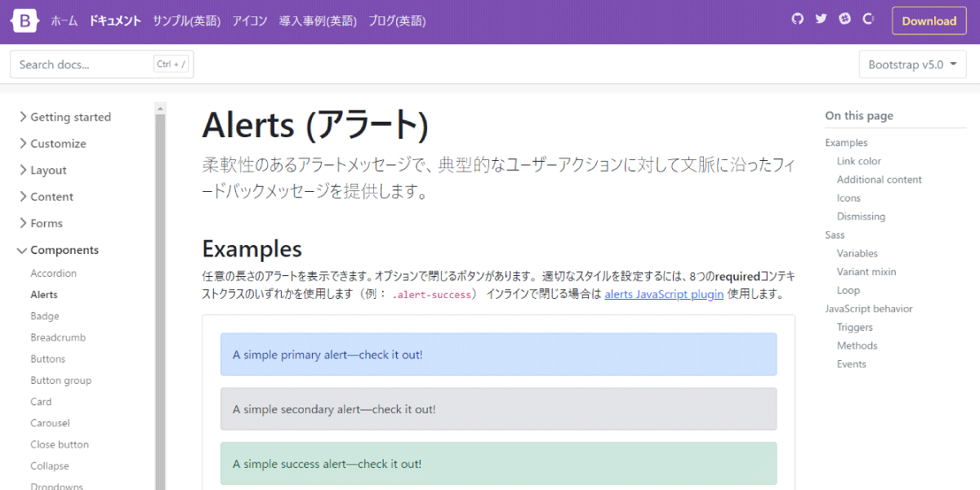Open Badge in sidebar
Viewport: 980px width, 490px height.
click(x=45, y=316)
